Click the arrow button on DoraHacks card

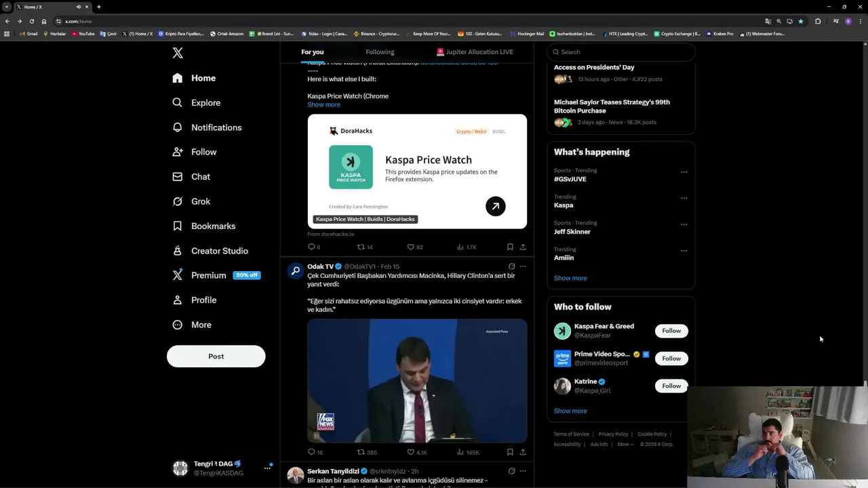[496, 206]
